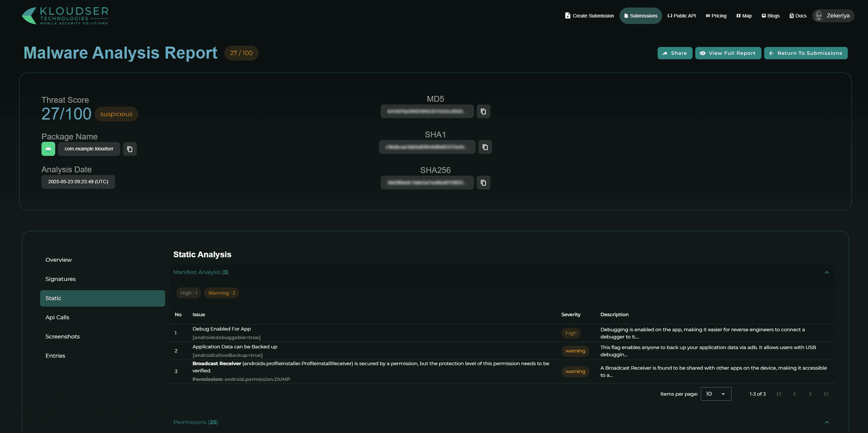
Task: Open the Pricing page
Action: (x=716, y=16)
